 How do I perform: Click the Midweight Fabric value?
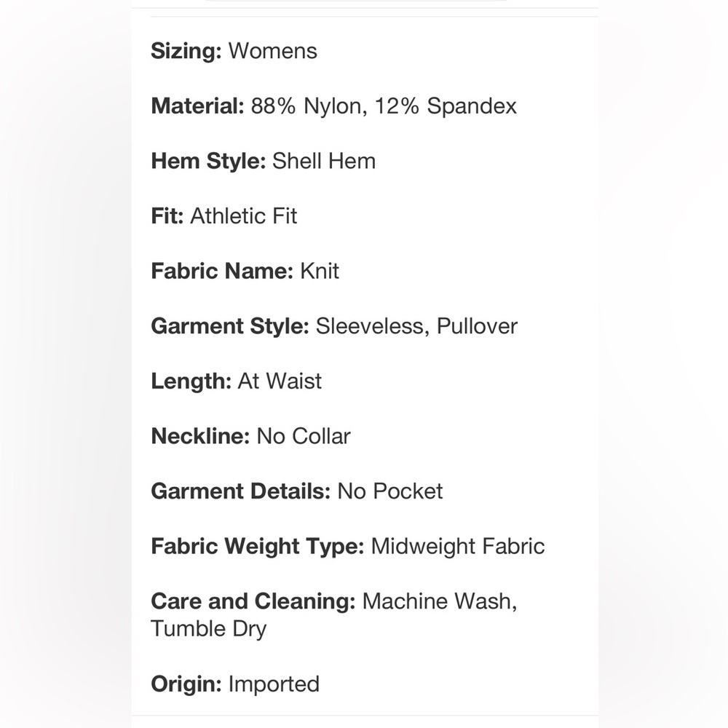pyautogui.click(x=458, y=546)
